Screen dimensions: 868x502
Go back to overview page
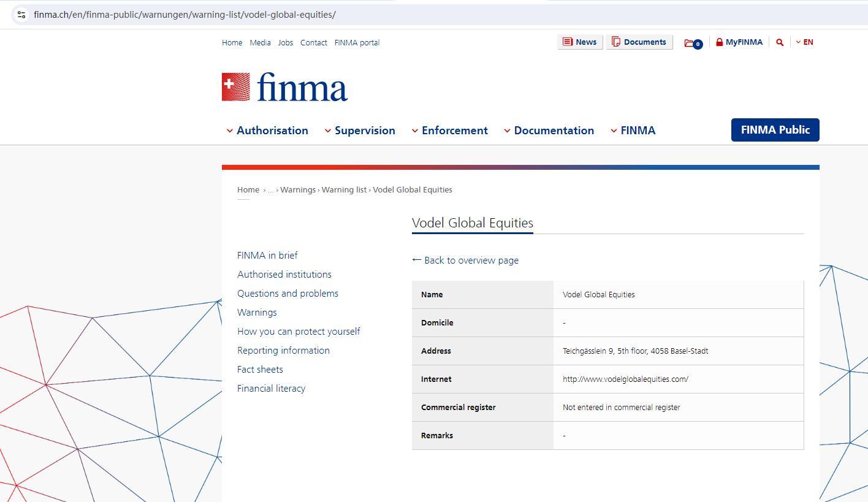(x=465, y=261)
